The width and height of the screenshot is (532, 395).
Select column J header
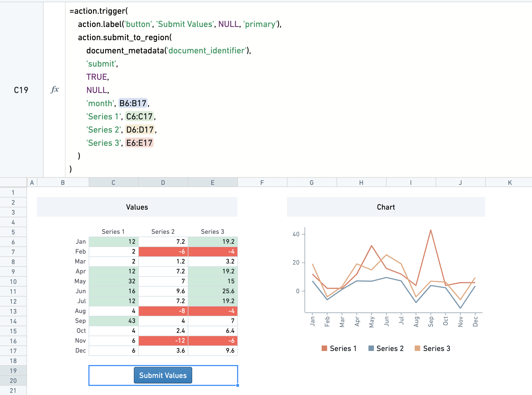(460, 183)
